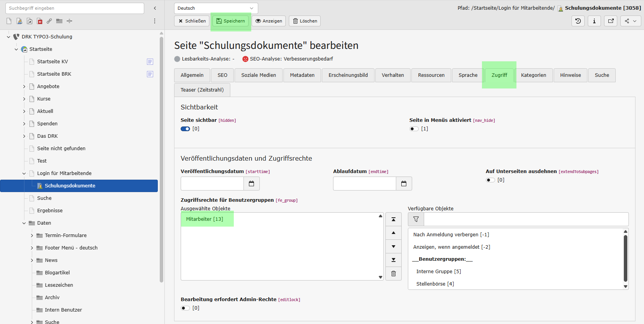The height and width of the screenshot is (324, 644).
Task: Click calendar icon for Ablaufdatum
Action: (x=404, y=184)
